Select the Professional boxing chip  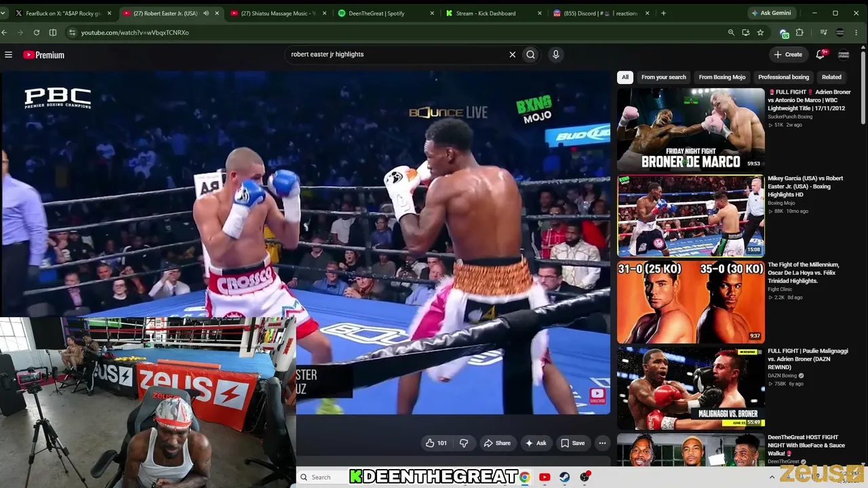point(783,77)
